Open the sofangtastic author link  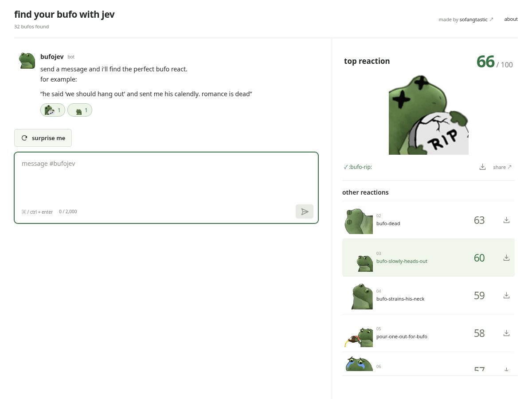476,20
